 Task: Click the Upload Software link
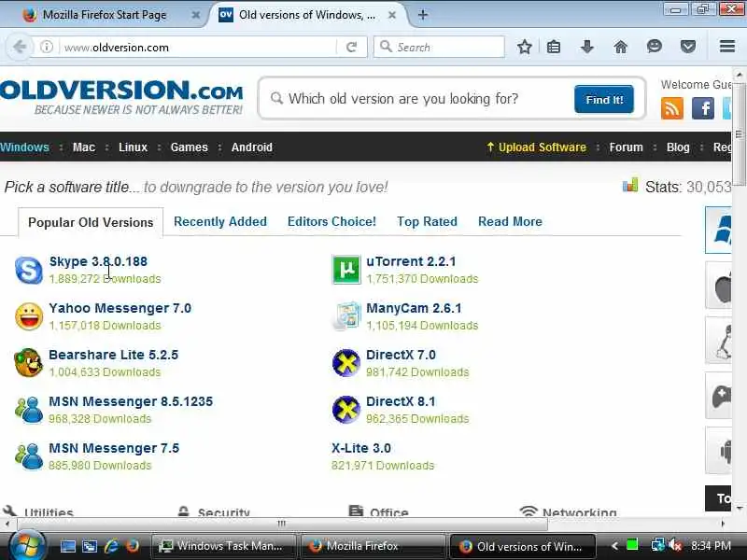(x=536, y=147)
